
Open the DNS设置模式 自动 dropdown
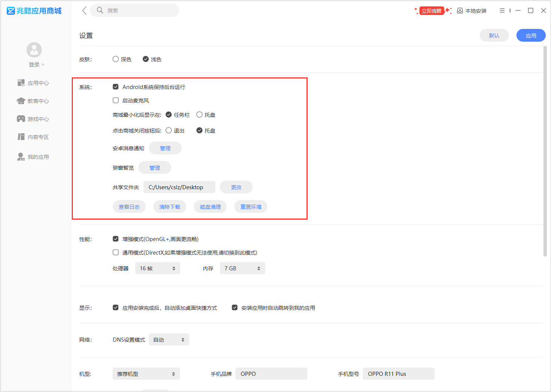pos(169,339)
